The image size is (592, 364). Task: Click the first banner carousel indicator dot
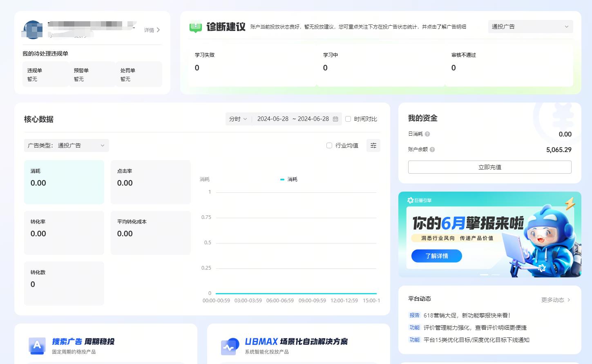484,275
